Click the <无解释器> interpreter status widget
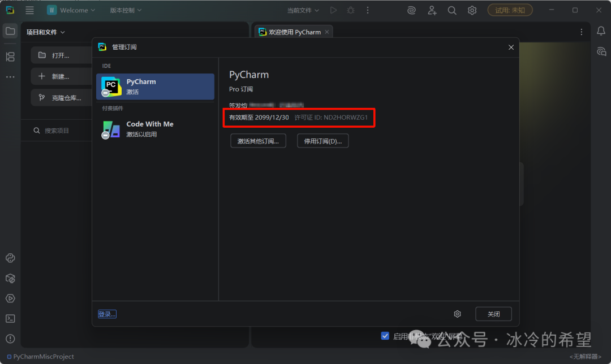This screenshot has width=611, height=364. click(x=586, y=357)
